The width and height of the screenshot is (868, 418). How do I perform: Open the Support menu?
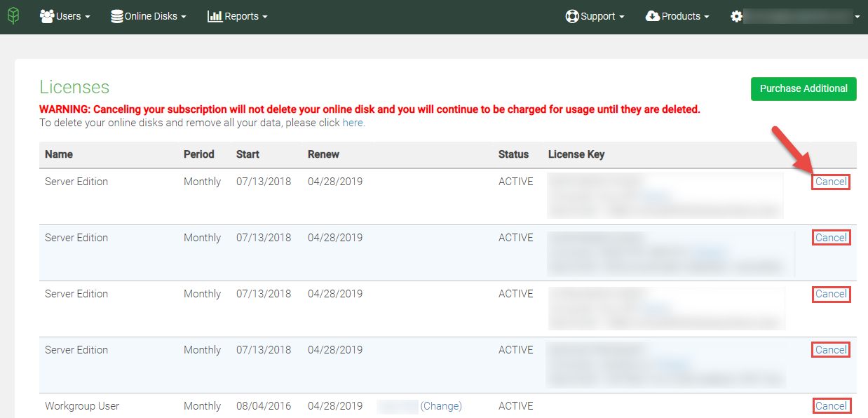[x=595, y=15]
